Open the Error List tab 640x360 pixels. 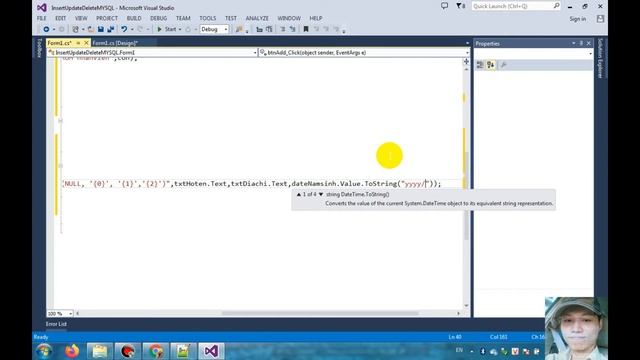56,324
